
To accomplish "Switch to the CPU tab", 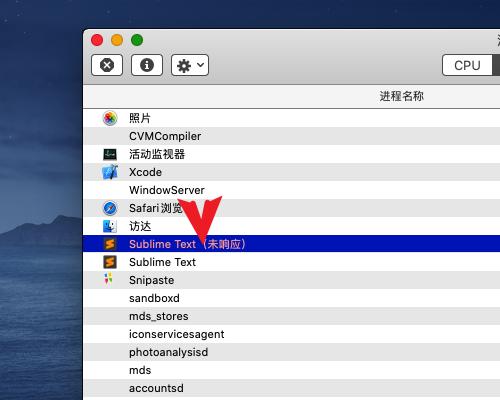I will click(x=467, y=65).
